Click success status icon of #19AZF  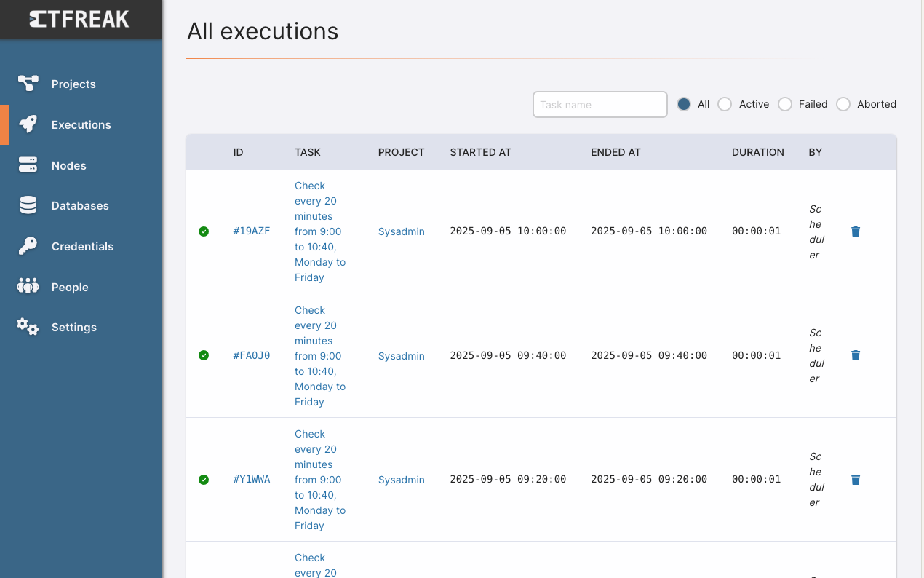(x=204, y=231)
